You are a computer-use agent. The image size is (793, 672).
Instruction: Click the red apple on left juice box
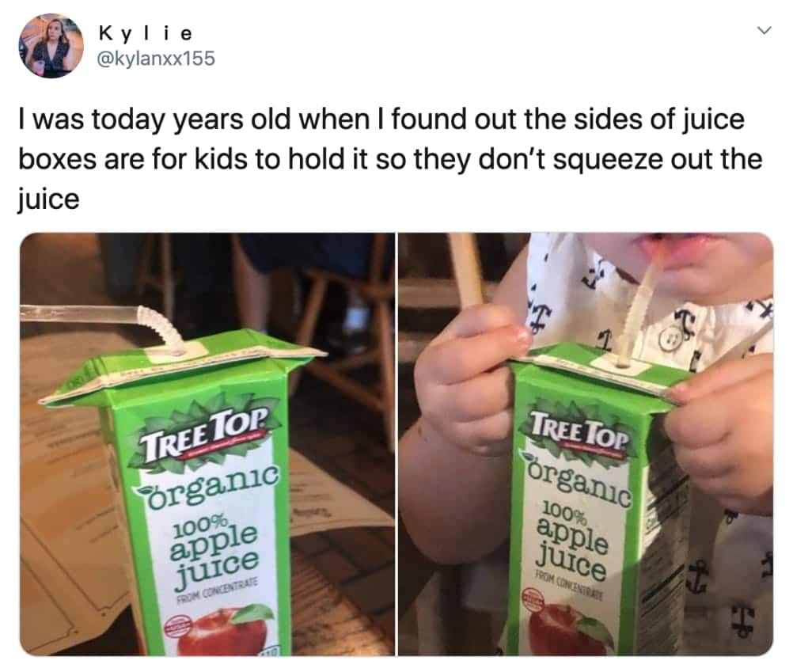(222, 632)
